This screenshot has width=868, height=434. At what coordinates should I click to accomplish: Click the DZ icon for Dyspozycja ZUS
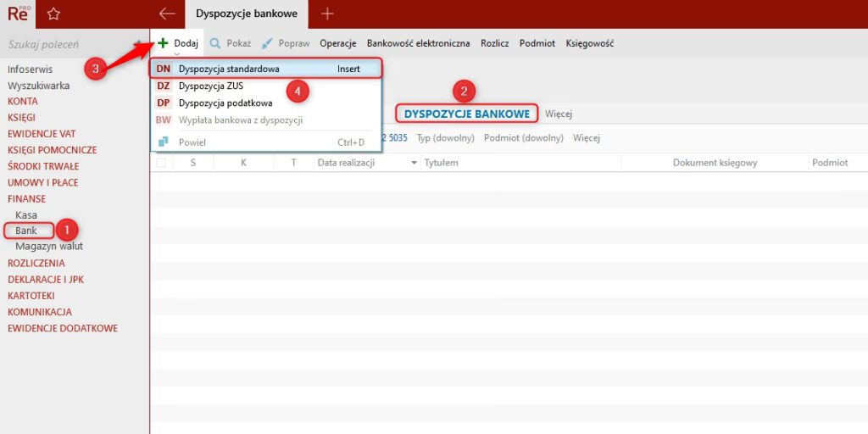click(164, 86)
